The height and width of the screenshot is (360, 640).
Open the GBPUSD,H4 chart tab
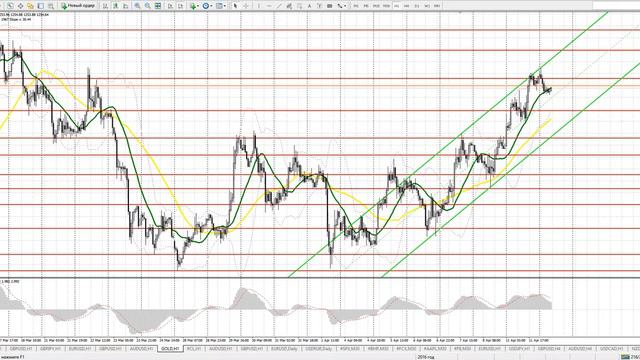[x=549, y=349]
